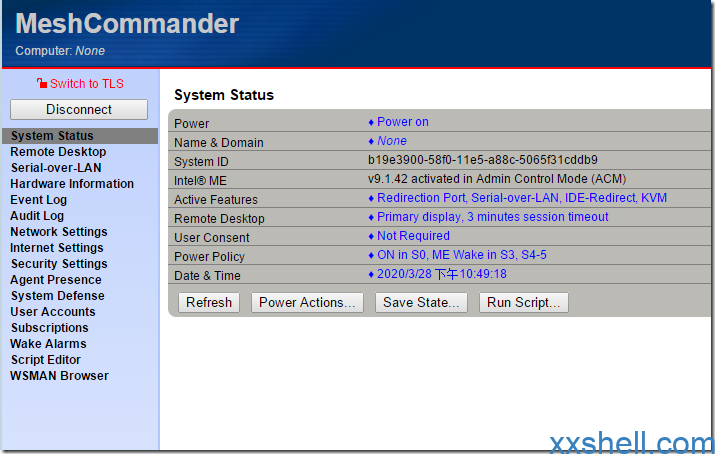Click the Date & Time row label
This screenshot has width=715, height=454.
207,276
